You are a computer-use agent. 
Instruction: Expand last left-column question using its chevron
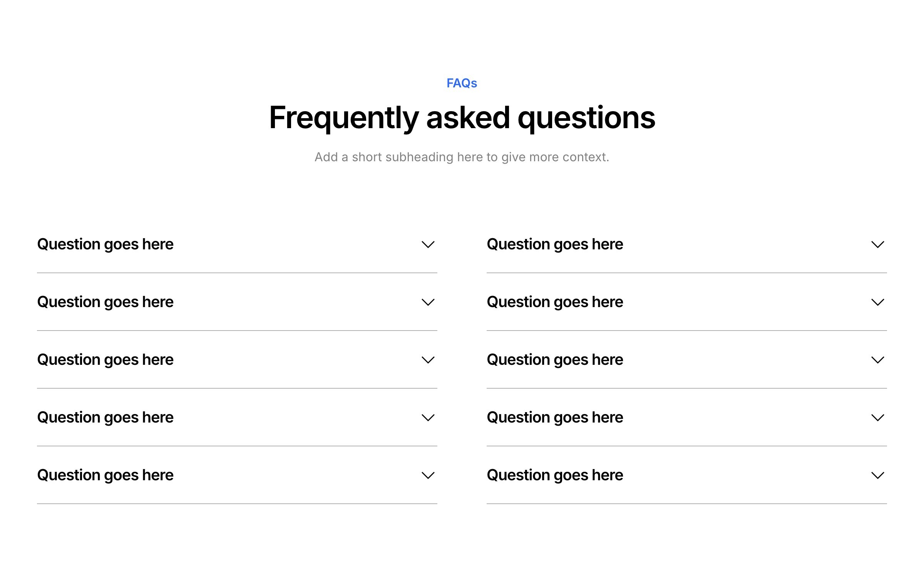point(428,476)
